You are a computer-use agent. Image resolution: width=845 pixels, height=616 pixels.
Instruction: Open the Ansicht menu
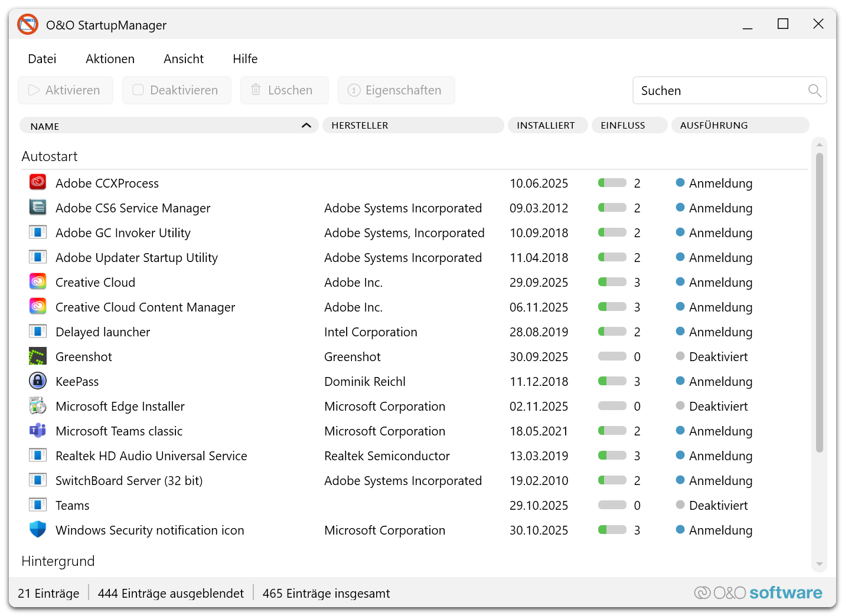184,59
